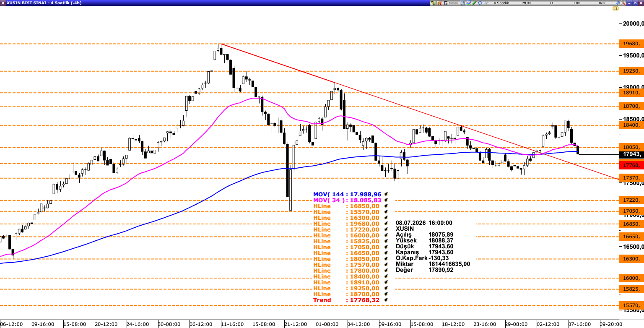
Task: Click the first yellow figure icon in the title bar
Action: (x=433, y=3)
